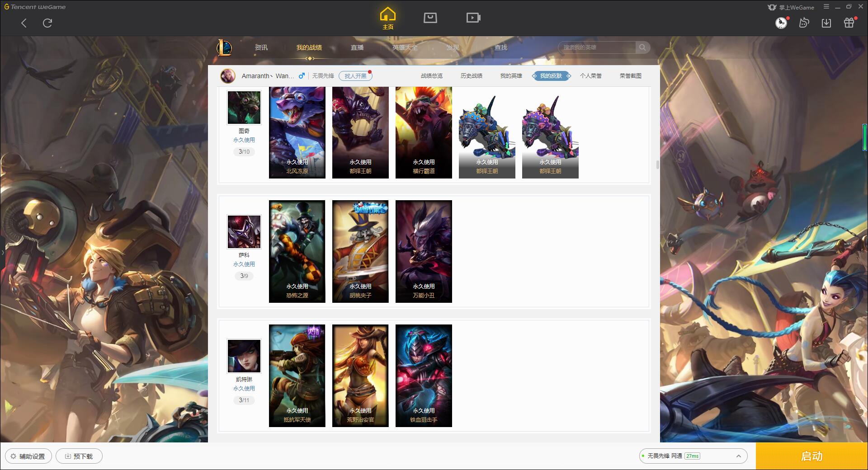
Task: Select the 我的皮肤 sub-tab
Action: point(551,76)
